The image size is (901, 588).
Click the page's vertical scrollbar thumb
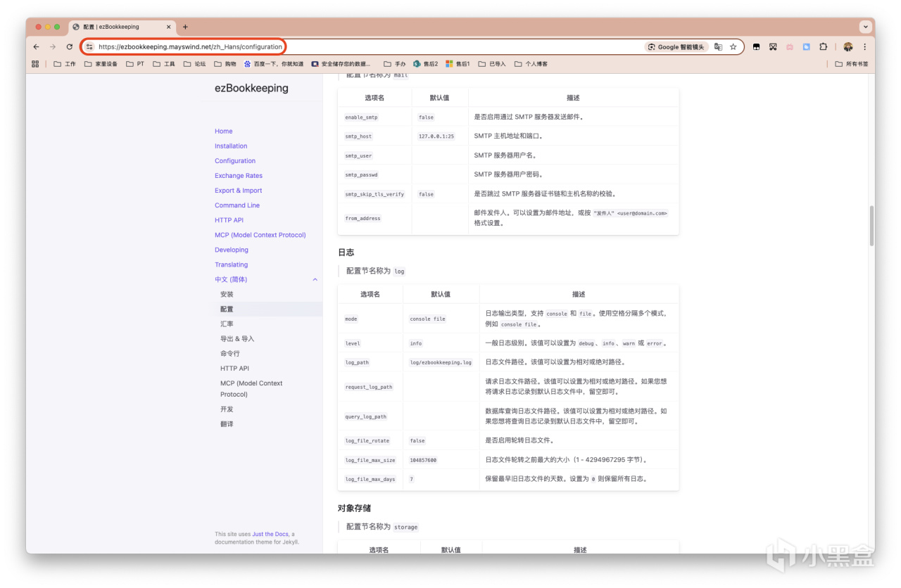click(872, 225)
